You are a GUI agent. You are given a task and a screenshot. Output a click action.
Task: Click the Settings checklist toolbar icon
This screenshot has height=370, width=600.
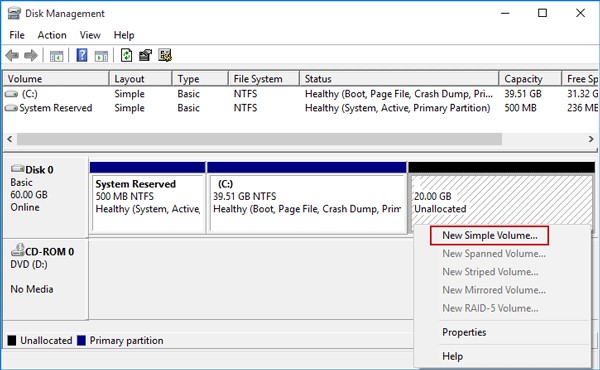click(165, 55)
